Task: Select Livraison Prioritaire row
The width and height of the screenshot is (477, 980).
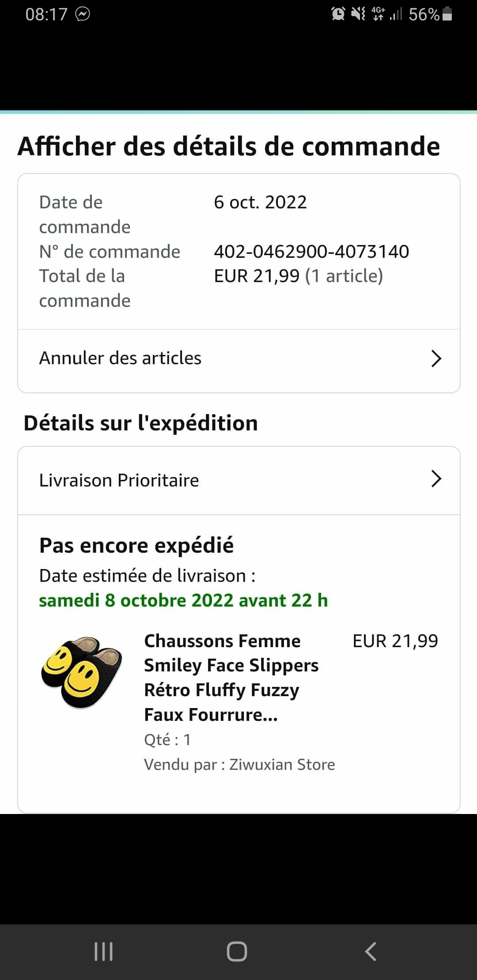Action: [x=119, y=480]
